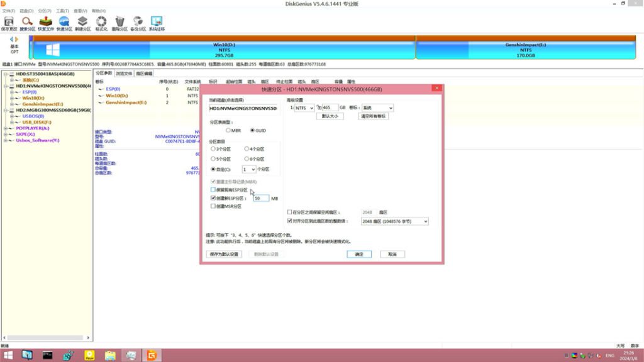Viewport: 644px width, 362px height.
Task: Toggle the 创建MSR分区 checkbox
Action: point(213,206)
